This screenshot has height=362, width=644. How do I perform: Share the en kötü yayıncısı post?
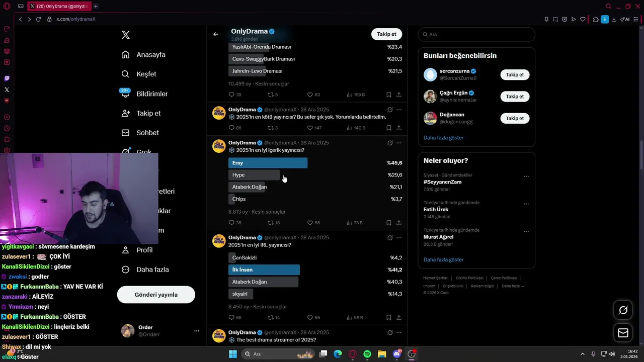[399, 128]
